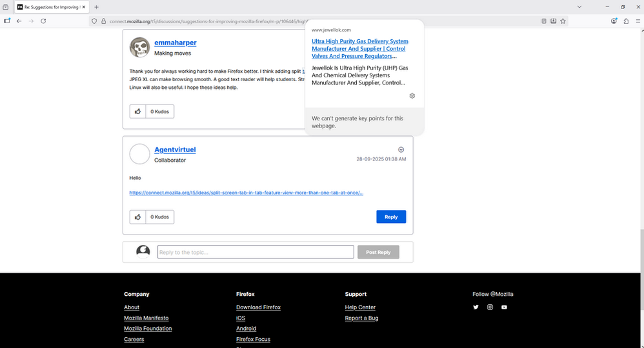Give kudos to Agentvirtuel's reply

138,217
